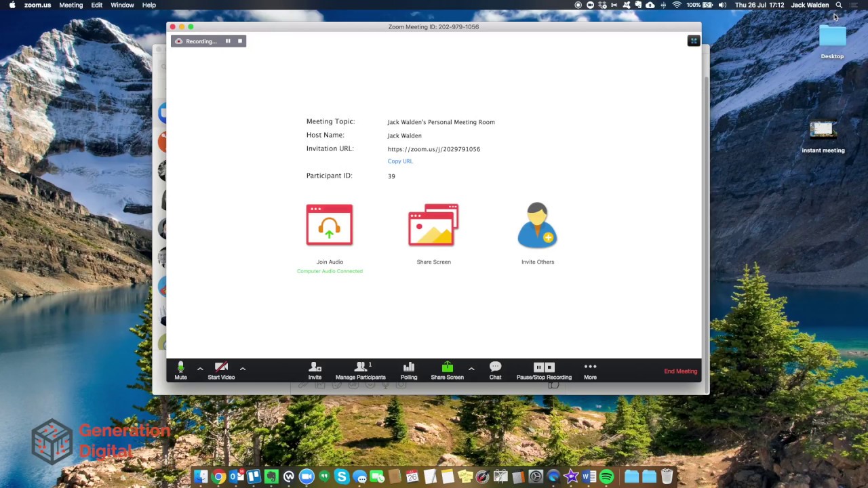Mute the microphone in the Zoom toolbar
The height and width of the screenshot is (488, 868).
[180, 371]
